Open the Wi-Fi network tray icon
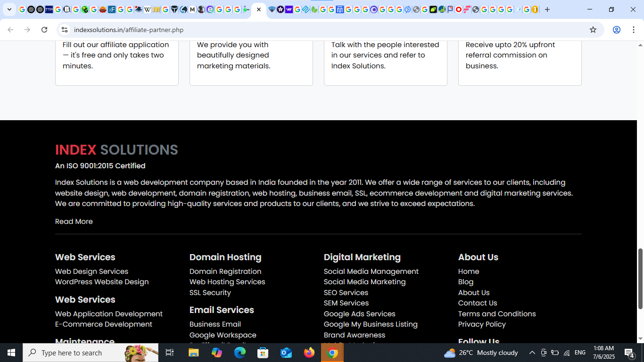 coord(567,353)
